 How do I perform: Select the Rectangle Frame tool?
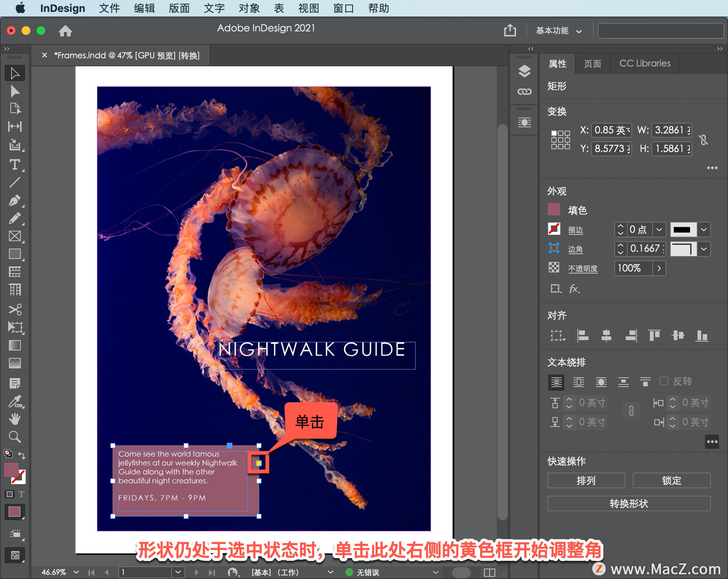pyautogui.click(x=15, y=236)
